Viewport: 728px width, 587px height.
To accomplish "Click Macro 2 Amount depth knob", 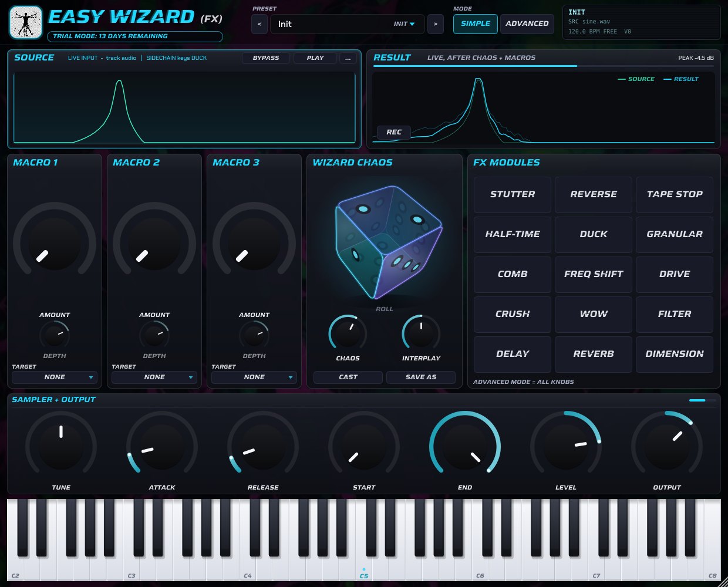I will [x=154, y=336].
